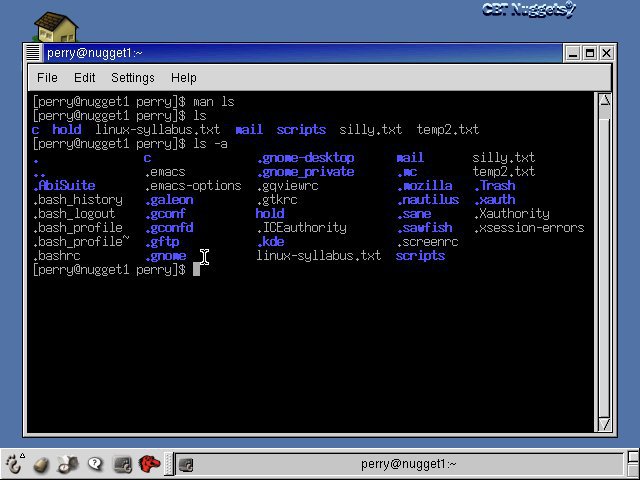Launch Nautilus from the shell panel icon

click(41, 464)
